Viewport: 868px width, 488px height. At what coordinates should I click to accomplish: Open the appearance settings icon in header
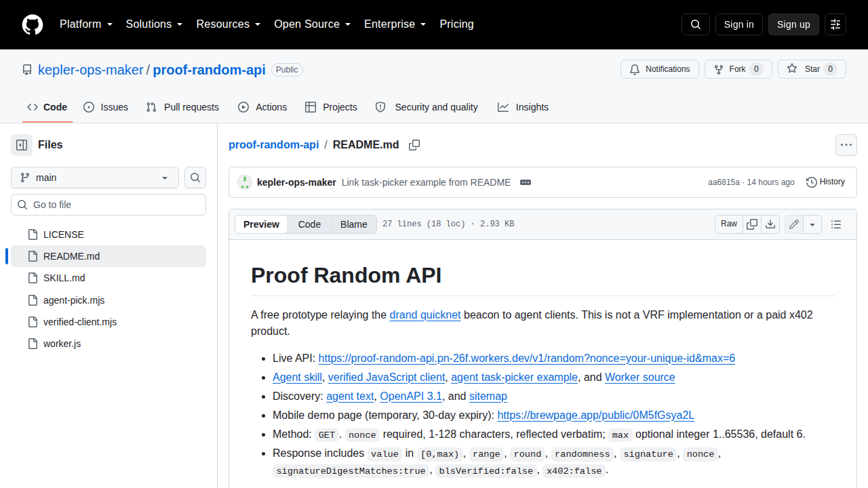click(835, 24)
